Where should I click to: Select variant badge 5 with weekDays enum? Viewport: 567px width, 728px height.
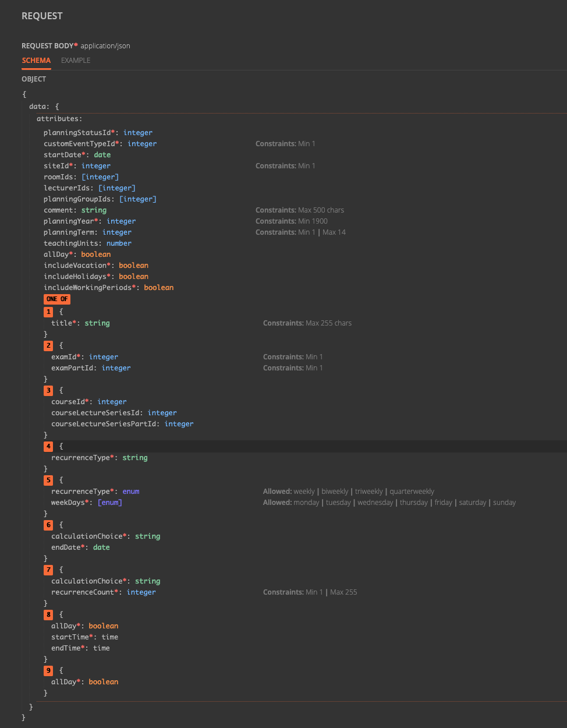48,480
